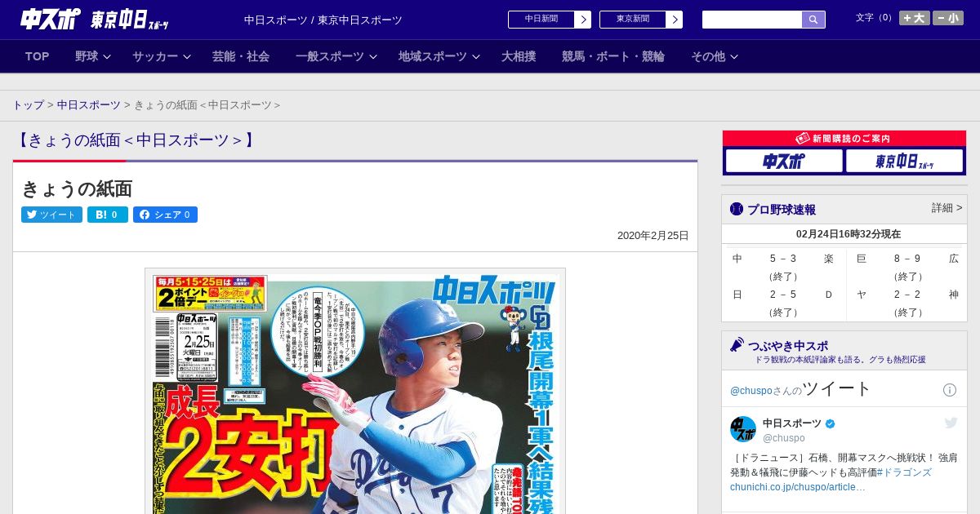Click 中日スポーツ breadcrumb link
This screenshot has width=980, height=514.
89,105
